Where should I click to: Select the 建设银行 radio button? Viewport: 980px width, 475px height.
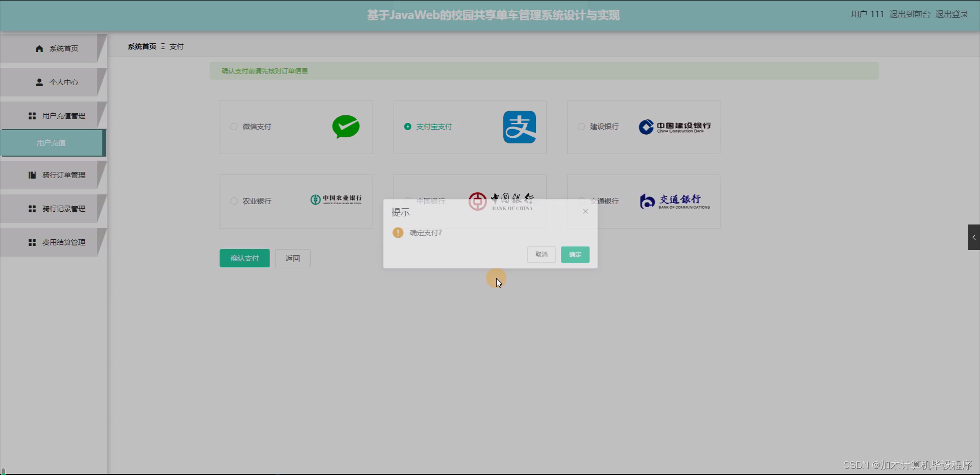[581, 127]
